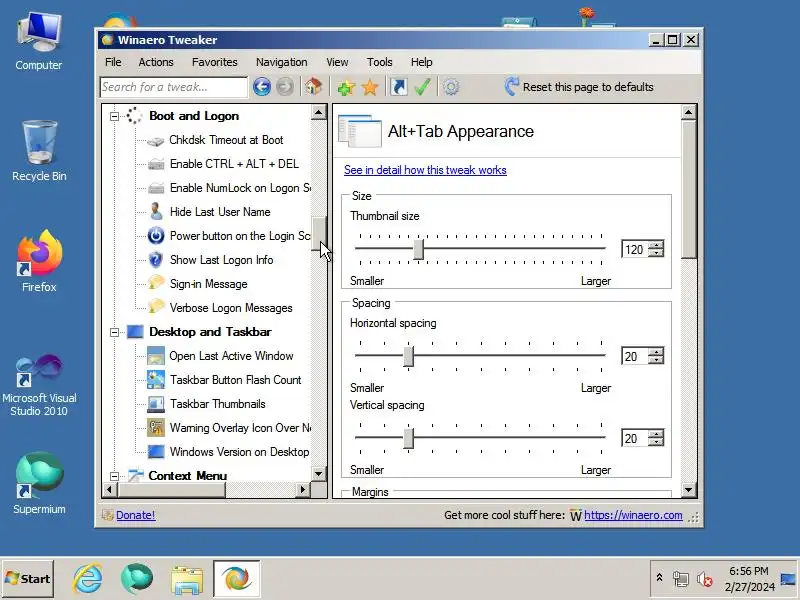This screenshot has width=800, height=600.
Task: Visit the https://winaero.com link
Action: coord(633,515)
